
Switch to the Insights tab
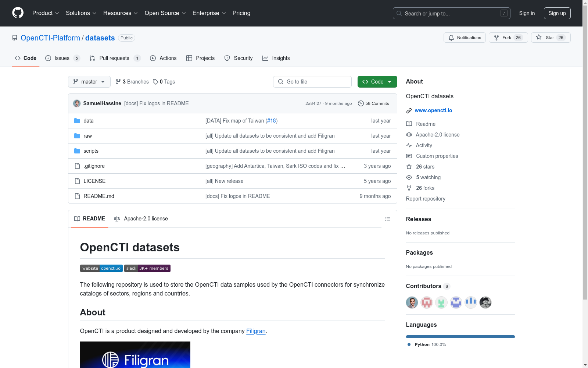(276, 58)
